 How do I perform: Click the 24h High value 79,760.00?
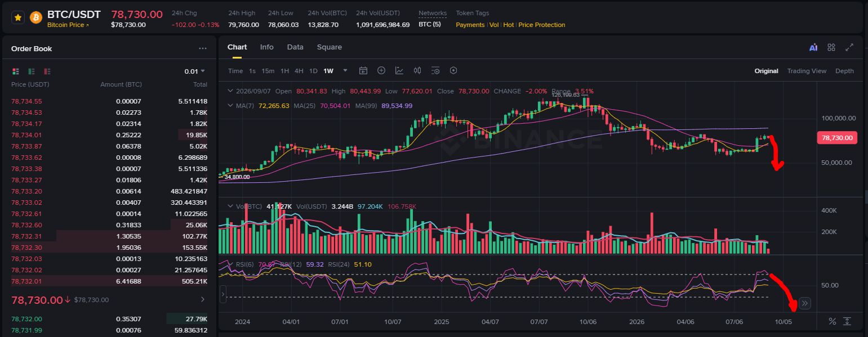point(243,25)
